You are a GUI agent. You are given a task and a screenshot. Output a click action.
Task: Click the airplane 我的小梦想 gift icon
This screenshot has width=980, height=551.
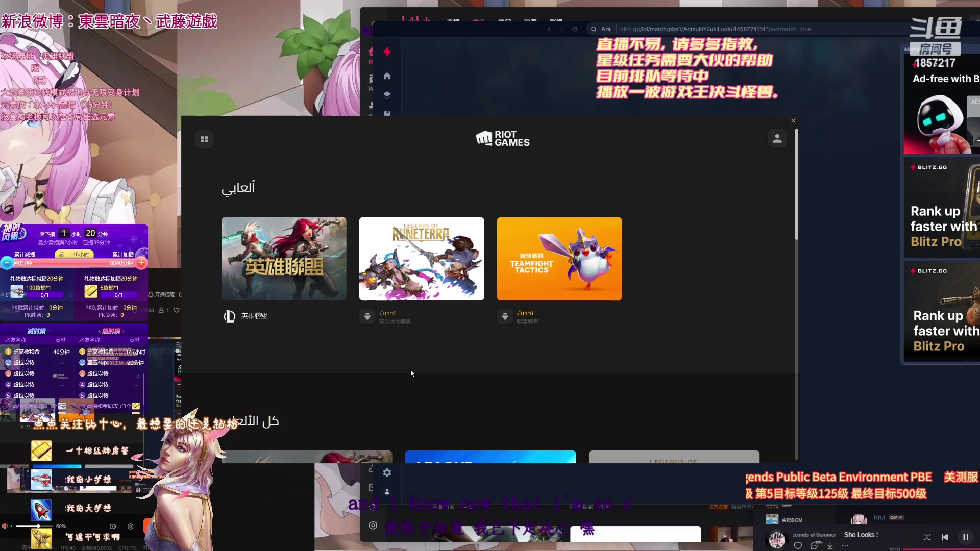[x=41, y=480]
